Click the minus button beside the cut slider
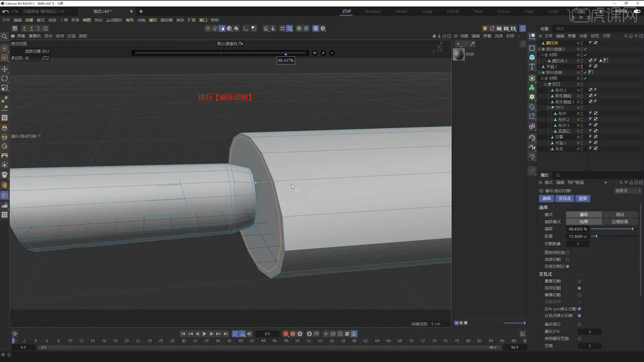This screenshot has width=644, height=362. click(x=332, y=53)
